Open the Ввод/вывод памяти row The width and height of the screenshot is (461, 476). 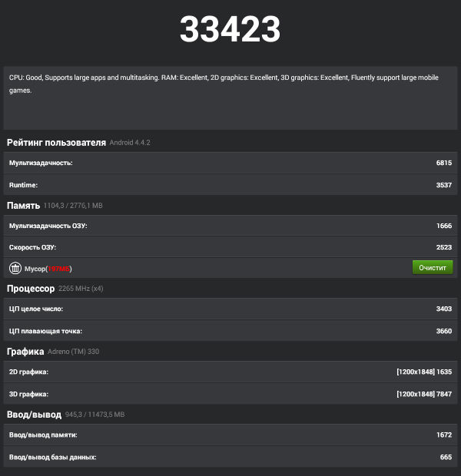230,435
